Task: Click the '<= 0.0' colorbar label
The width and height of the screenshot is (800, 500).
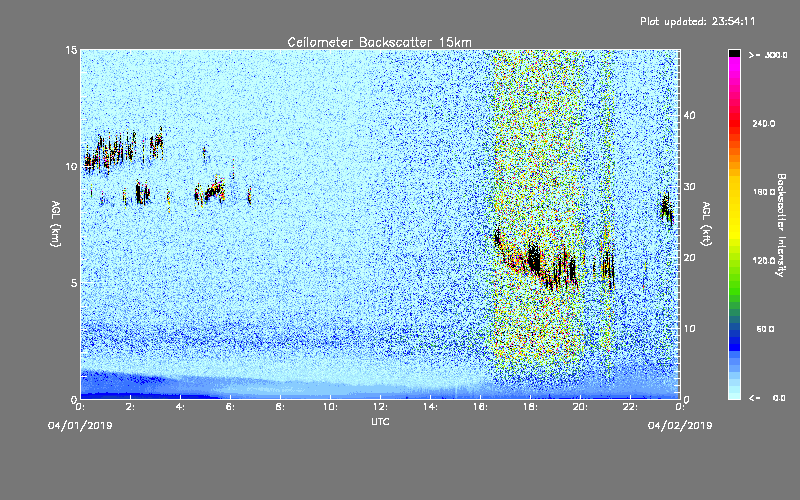Action: tap(767, 397)
